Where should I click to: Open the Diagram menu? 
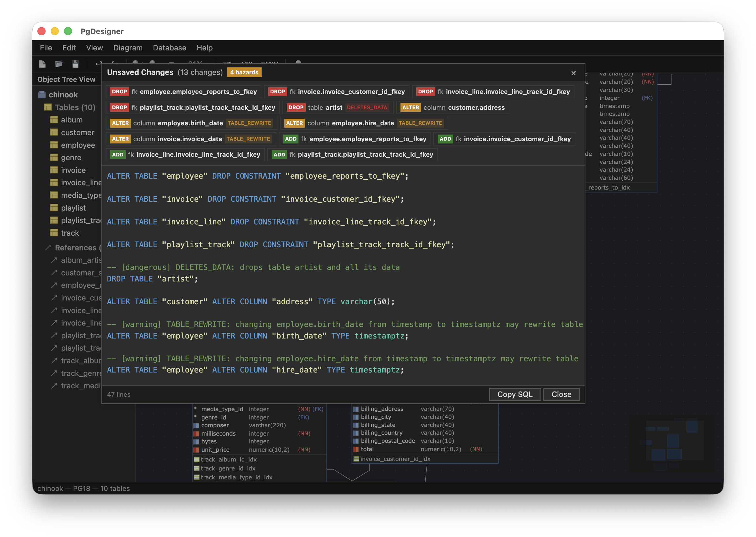(x=128, y=48)
